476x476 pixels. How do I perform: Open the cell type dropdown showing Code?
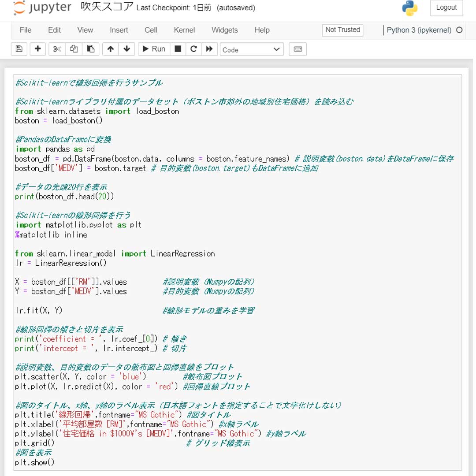tap(252, 49)
